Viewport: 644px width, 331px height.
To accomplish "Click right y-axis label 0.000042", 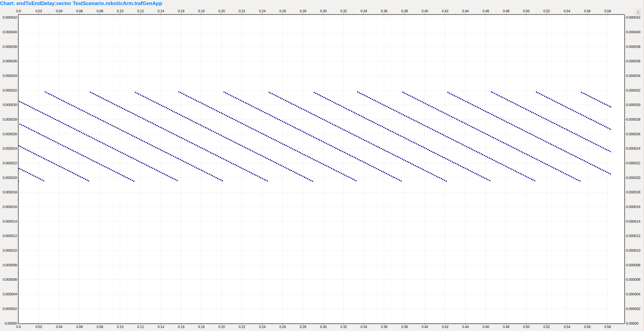I will [633, 18].
